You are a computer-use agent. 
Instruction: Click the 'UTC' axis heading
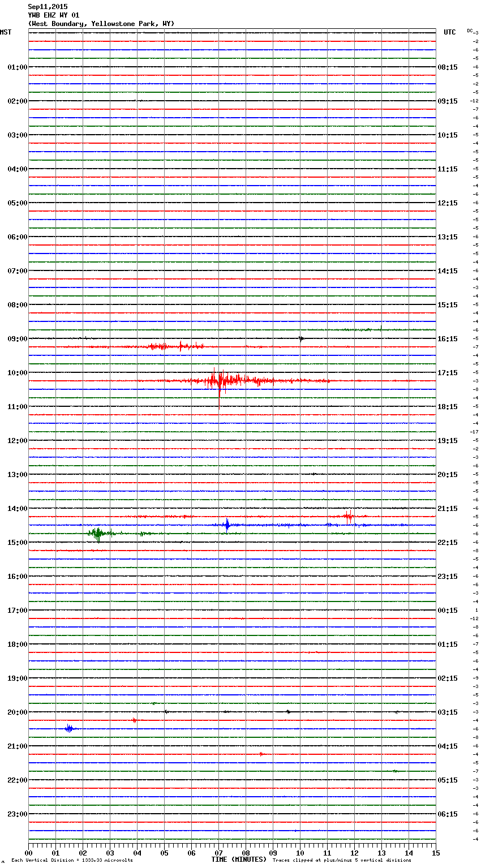tap(450, 32)
